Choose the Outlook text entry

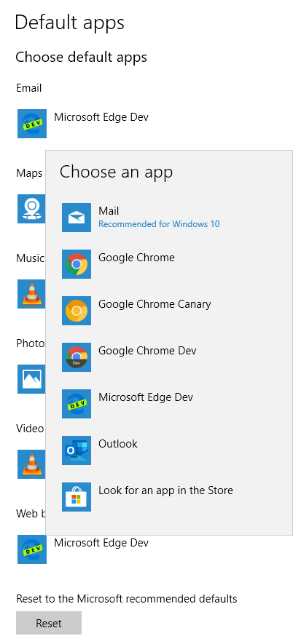[118, 444]
